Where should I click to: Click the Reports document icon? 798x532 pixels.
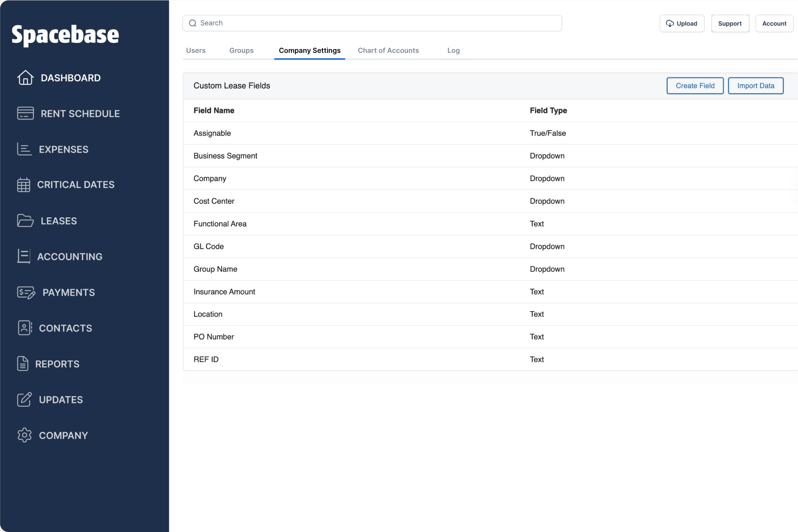23,363
